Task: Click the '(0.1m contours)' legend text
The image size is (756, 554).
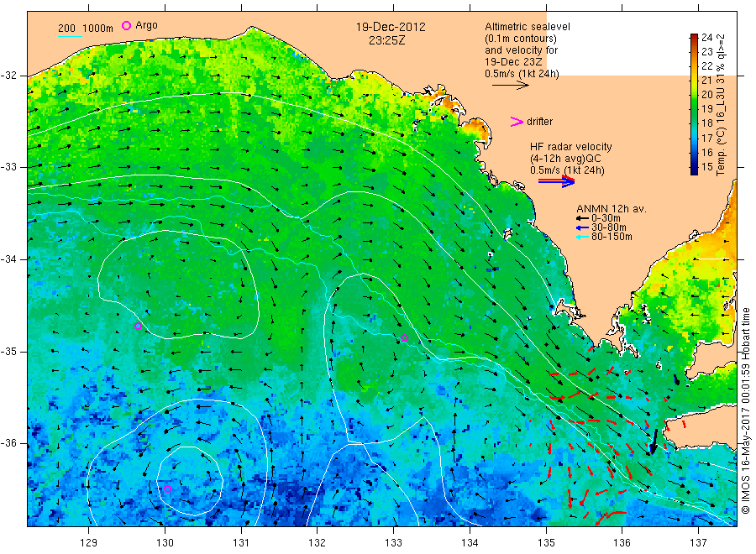Action: click(x=521, y=39)
